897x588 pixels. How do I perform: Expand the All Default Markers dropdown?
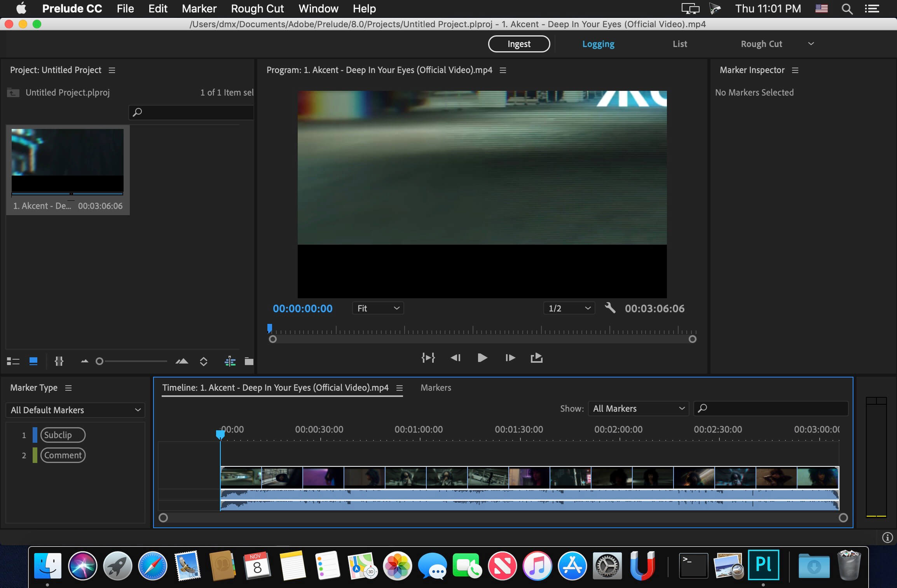(x=75, y=410)
